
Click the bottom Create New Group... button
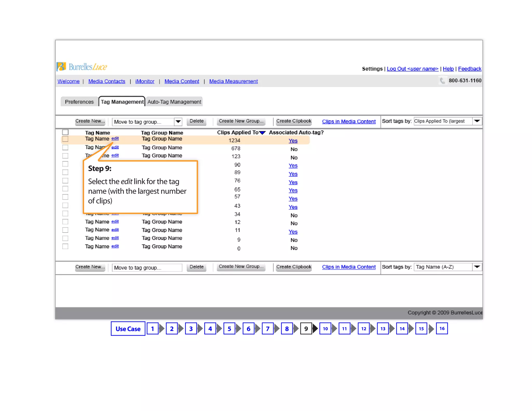241,267
